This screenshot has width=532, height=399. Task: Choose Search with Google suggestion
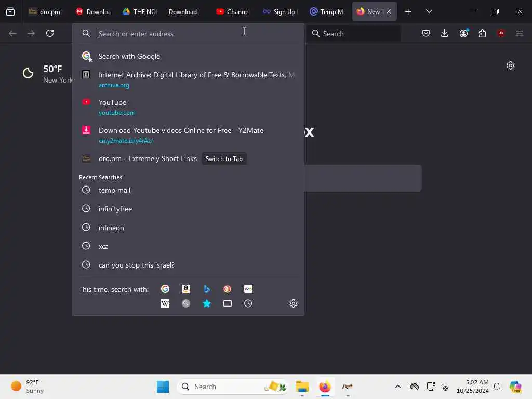(x=188, y=56)
